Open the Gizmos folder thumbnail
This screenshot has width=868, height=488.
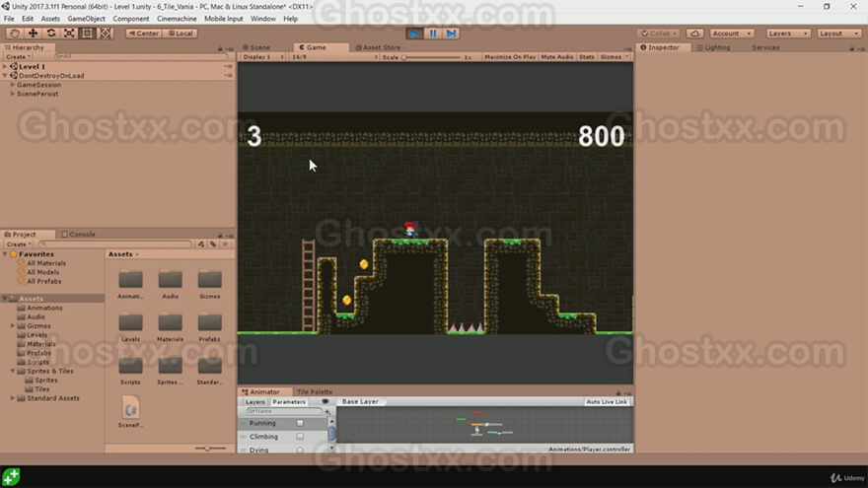(x=210, y=279)
